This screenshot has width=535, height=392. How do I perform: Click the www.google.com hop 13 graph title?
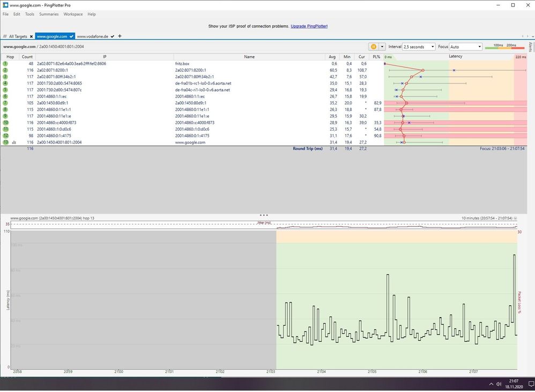(52, 218)
